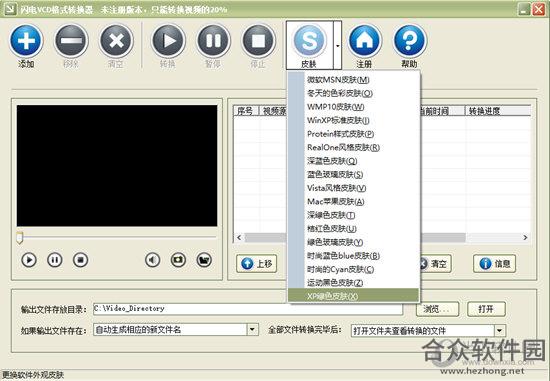Pause preview video in the player panel
The image size is (550, 381).
point(55,260)
